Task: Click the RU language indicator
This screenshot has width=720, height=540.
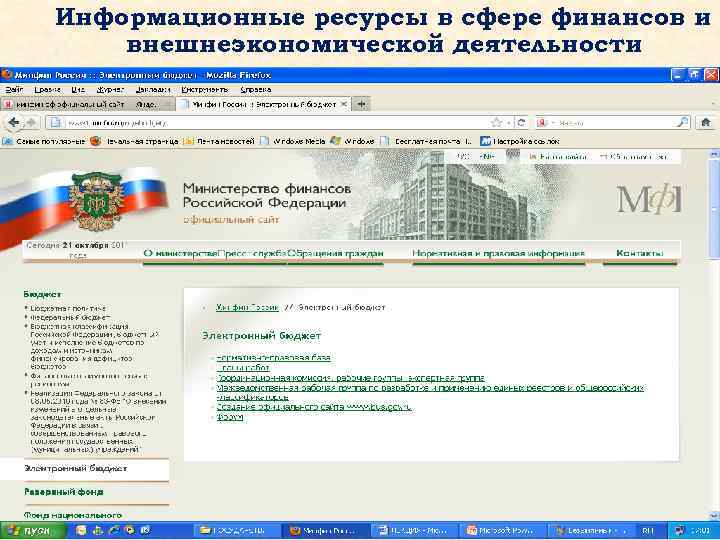Action: click(647, 531)
